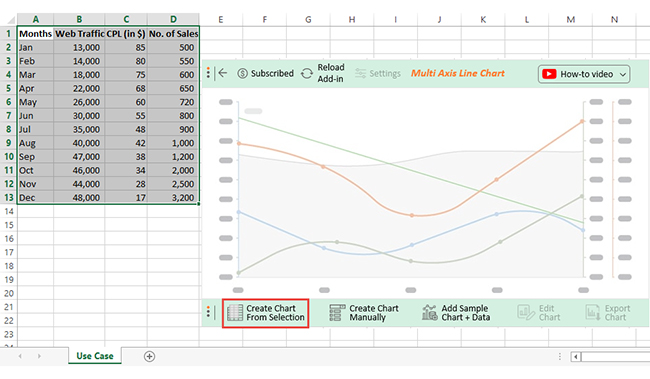Switch to the Use Case sheet tab

pyautogui.click(x=95, y=356)
